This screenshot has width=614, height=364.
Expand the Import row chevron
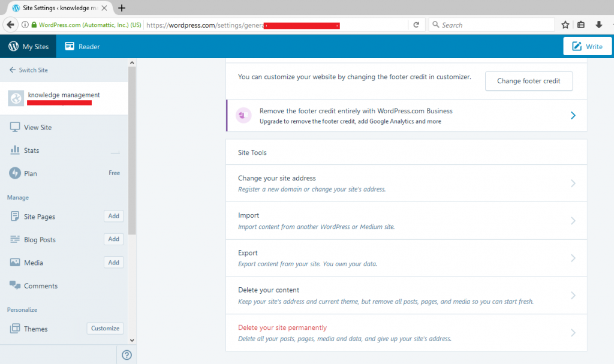(573, 221)
